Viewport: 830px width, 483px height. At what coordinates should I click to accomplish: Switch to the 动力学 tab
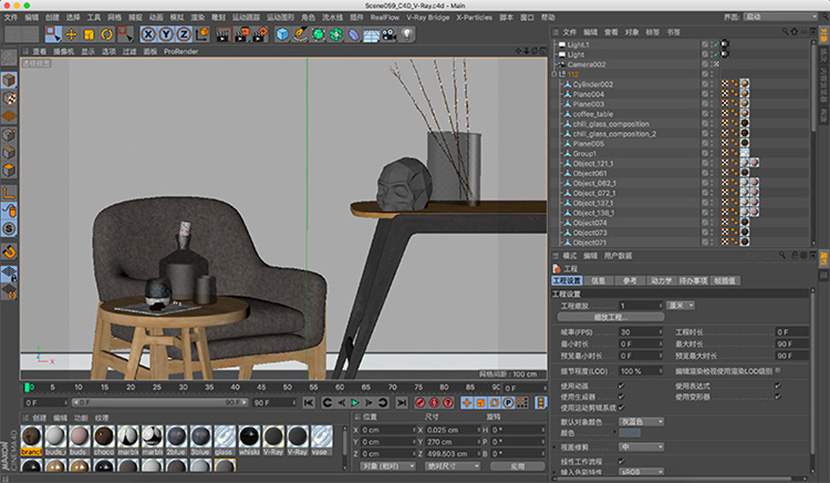pos(662,281)
